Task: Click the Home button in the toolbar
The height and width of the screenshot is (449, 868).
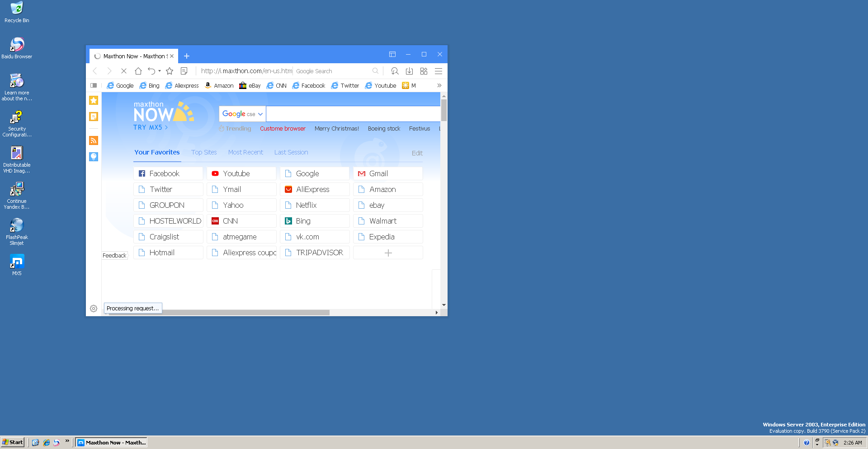Action: (138, 71)
